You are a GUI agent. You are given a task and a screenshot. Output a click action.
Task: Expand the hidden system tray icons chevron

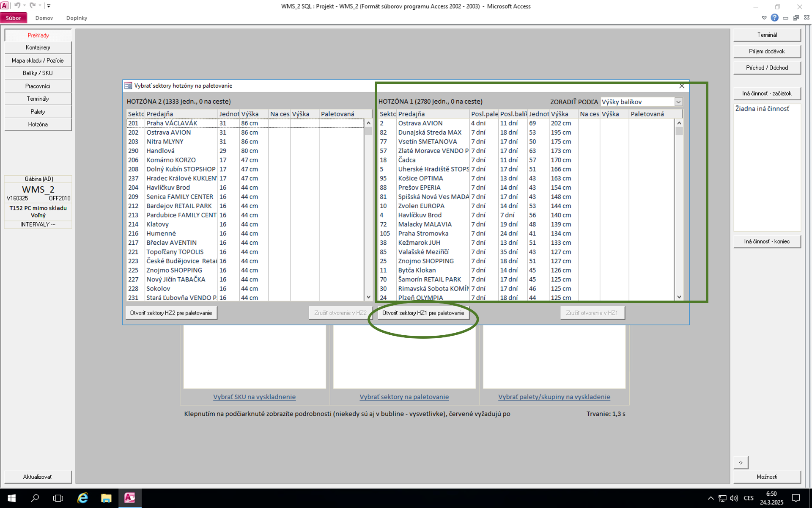click(710, 498)
